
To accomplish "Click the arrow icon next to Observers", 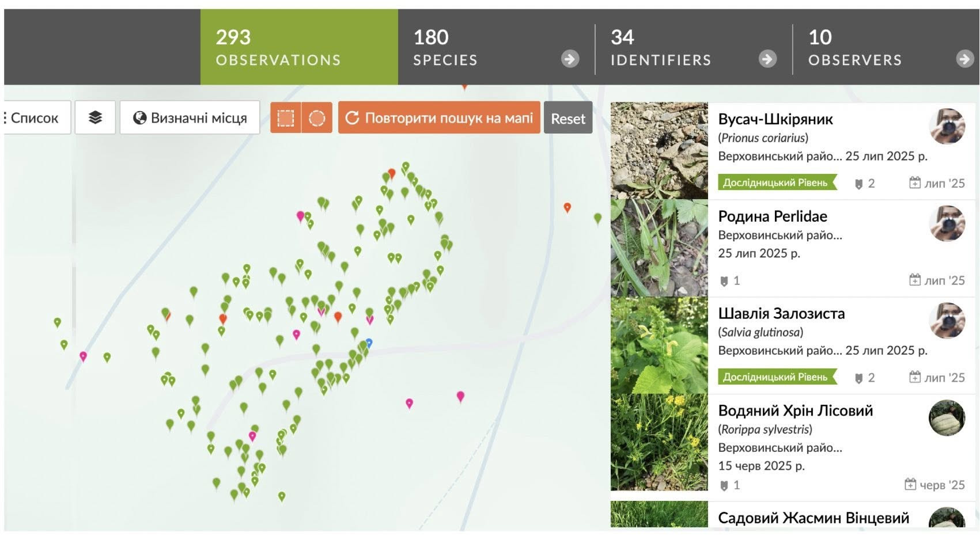I will [x=964, y=59].
